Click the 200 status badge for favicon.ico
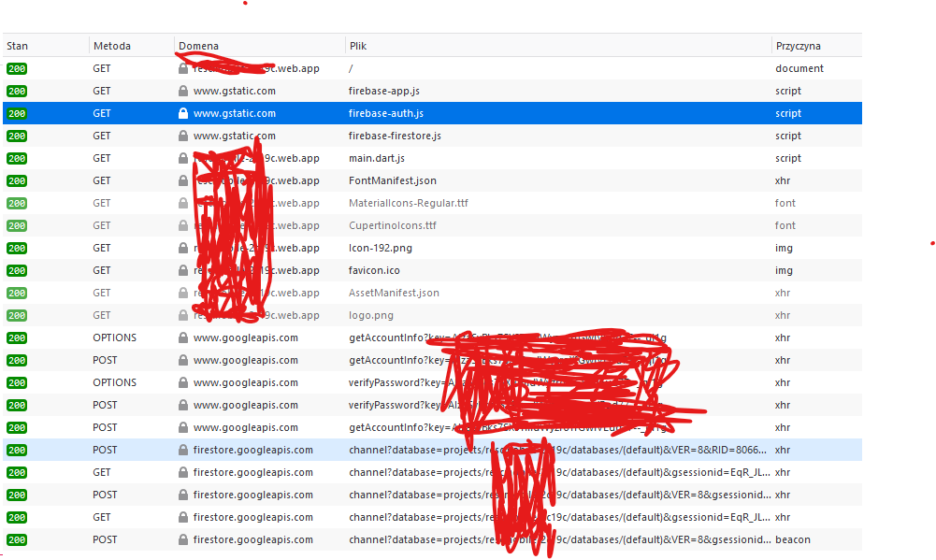Image resolution: width=936 pixels, height=560 pixels. tap(17, 270)
